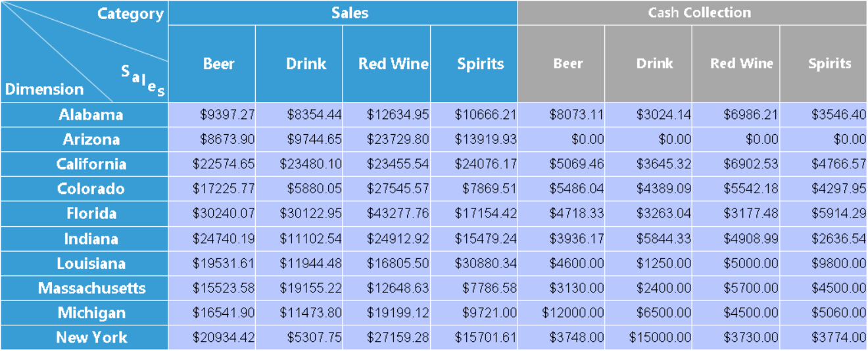Click the Louisiana row header
The width and height of the screenshot is (868, 351).
[x=91, y=264]
